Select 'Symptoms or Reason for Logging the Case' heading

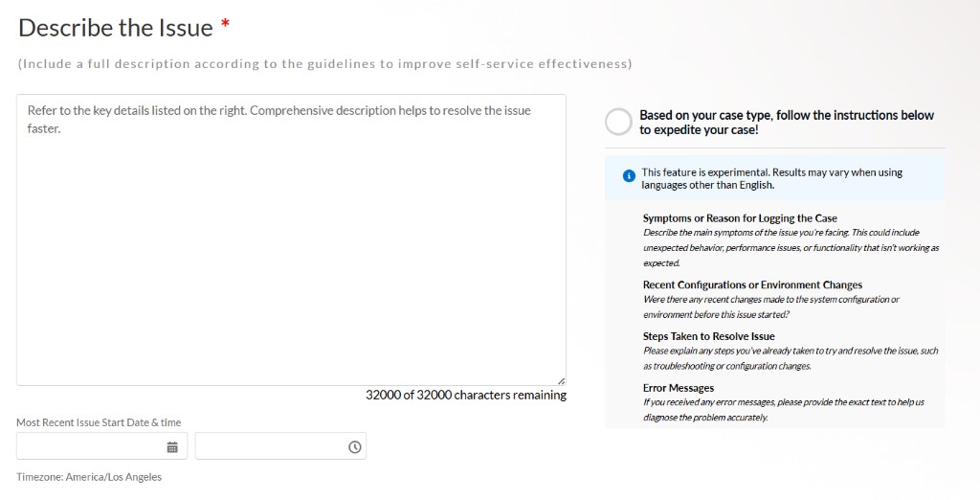[740, 218]
